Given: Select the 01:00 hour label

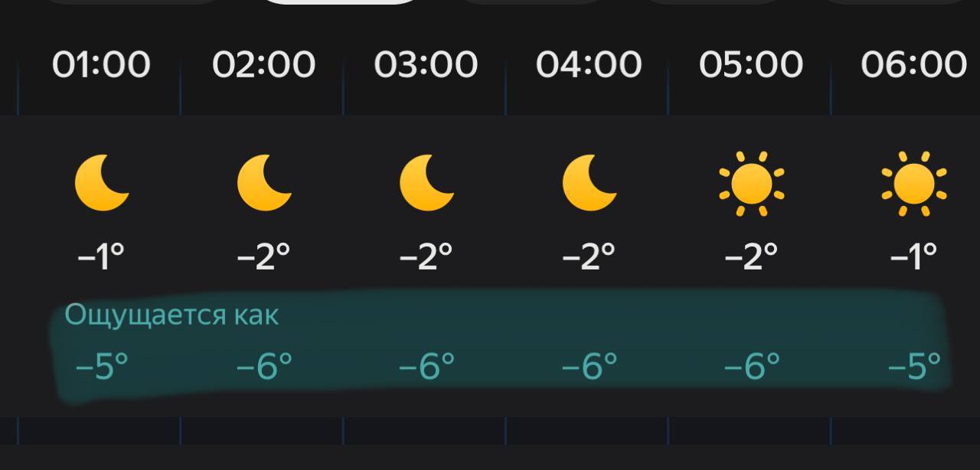Looking at the screenshot, I should tap(101, 64).
